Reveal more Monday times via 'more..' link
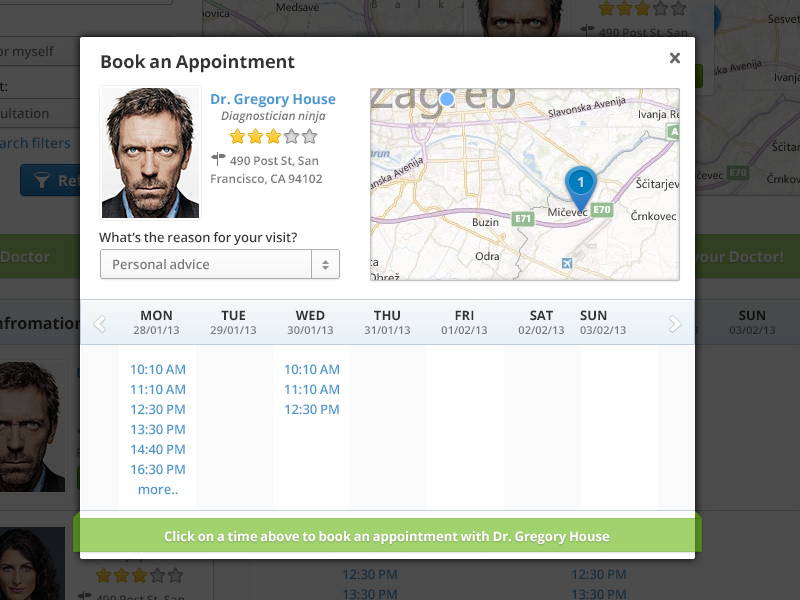800x600 pixels. click(158, 489)
